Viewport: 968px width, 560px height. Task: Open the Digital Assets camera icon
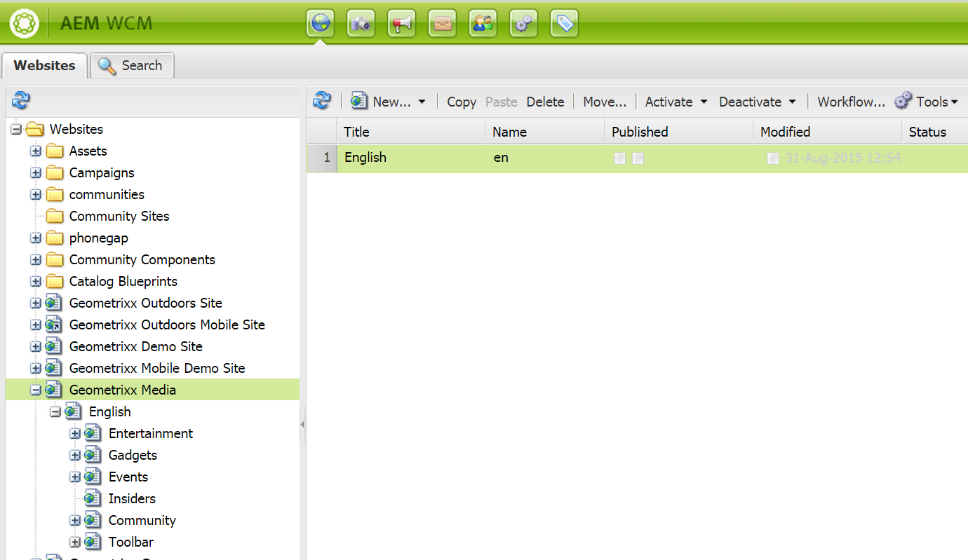361,24
